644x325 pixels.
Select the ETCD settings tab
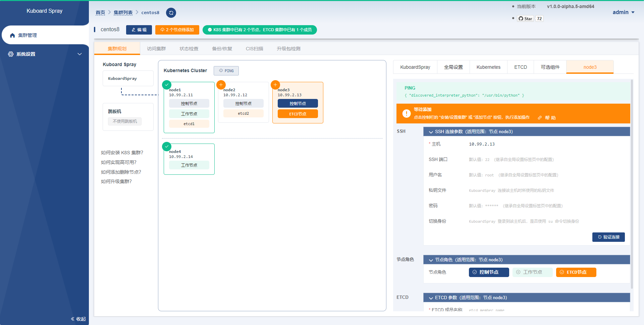[x=521, y=67]
